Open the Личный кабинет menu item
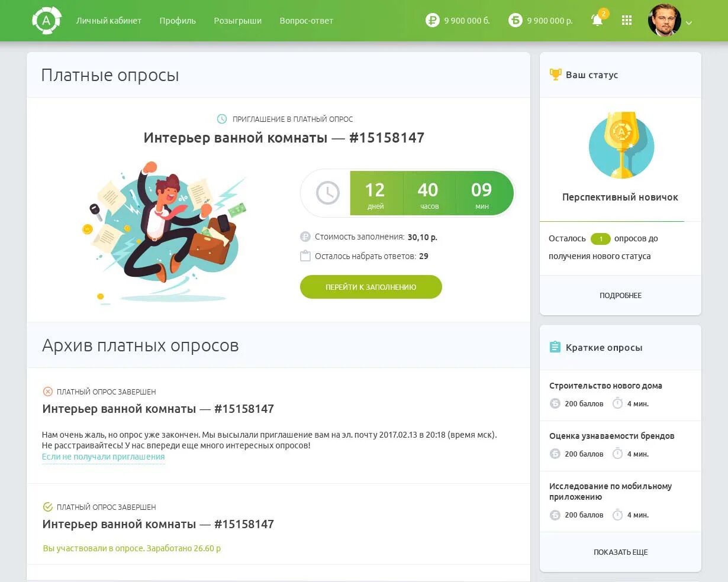 coord(109,21)
